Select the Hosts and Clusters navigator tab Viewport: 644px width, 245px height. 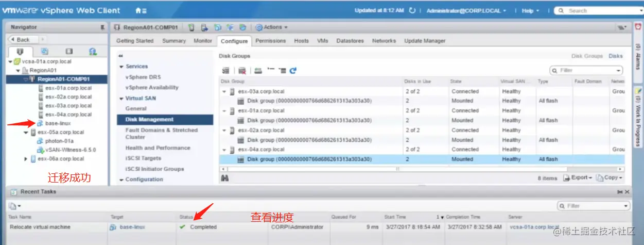[x=20, y=52]
